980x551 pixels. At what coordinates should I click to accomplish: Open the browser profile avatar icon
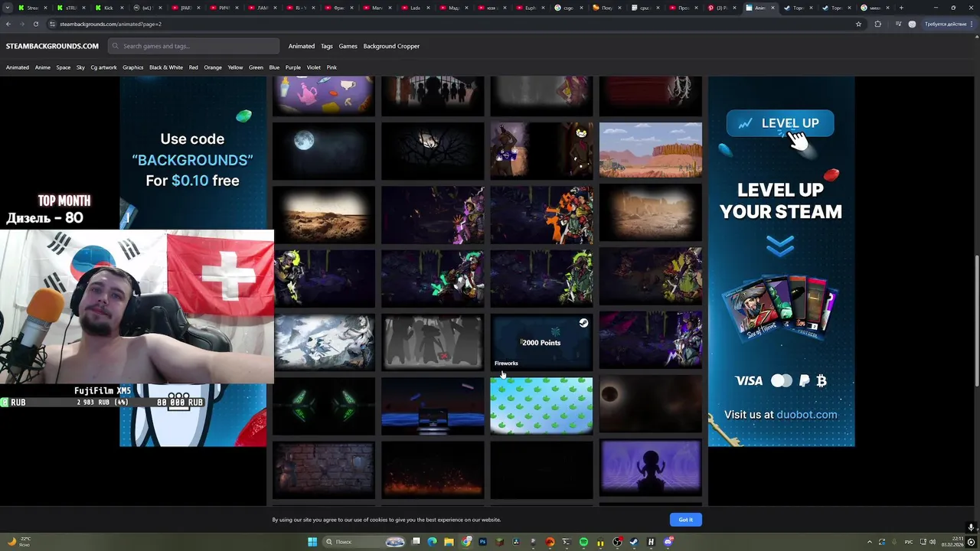(x=912, y=24)
